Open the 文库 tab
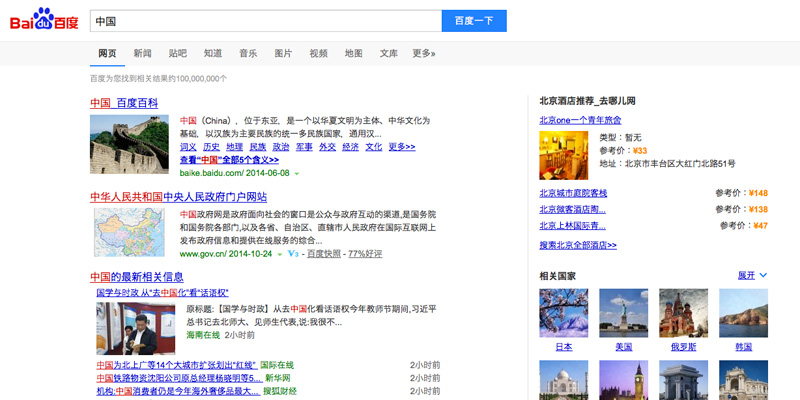This screenshot has height=400, width=800. (389, 53)
